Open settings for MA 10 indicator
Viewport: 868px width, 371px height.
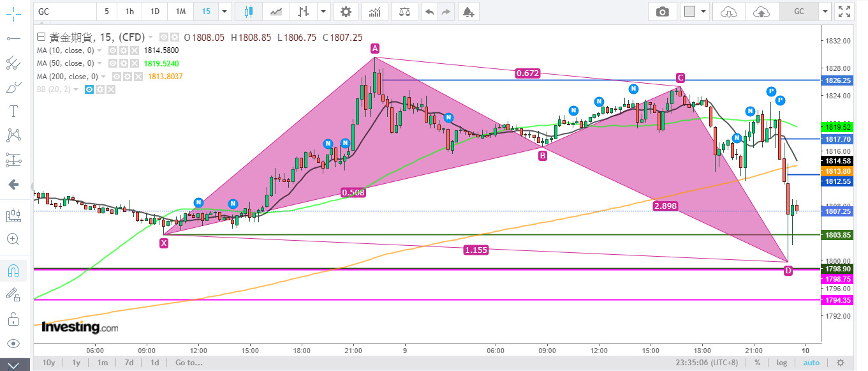123,50
